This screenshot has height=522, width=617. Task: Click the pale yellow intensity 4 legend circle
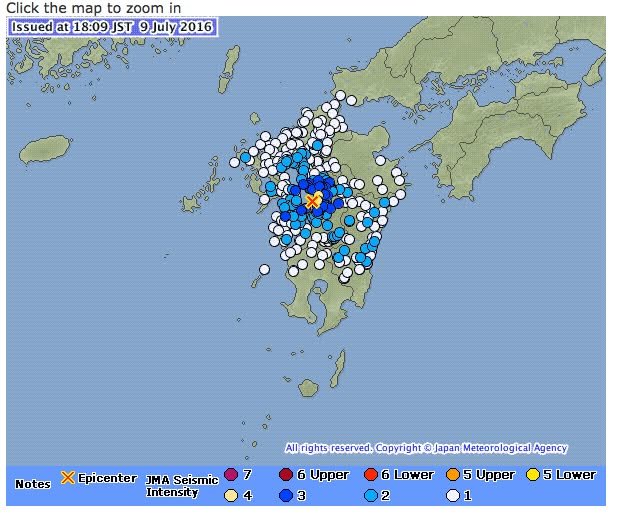coord(232,495)
